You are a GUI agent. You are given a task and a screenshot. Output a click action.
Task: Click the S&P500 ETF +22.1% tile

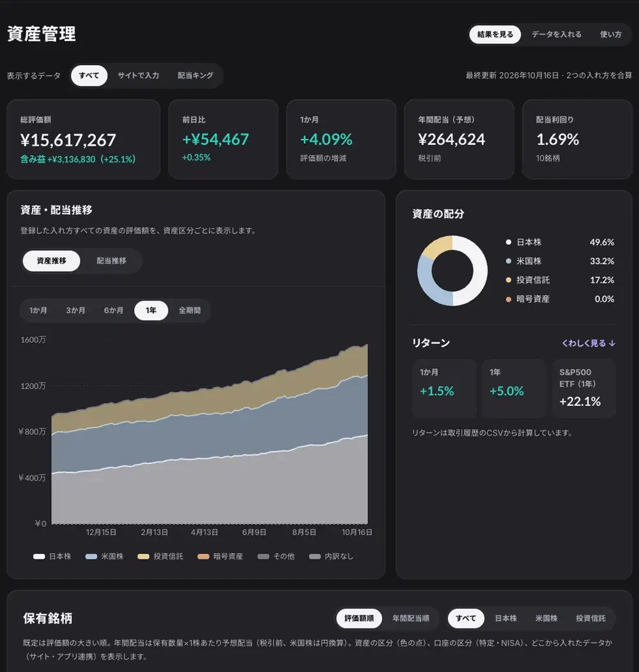[584, 388]
